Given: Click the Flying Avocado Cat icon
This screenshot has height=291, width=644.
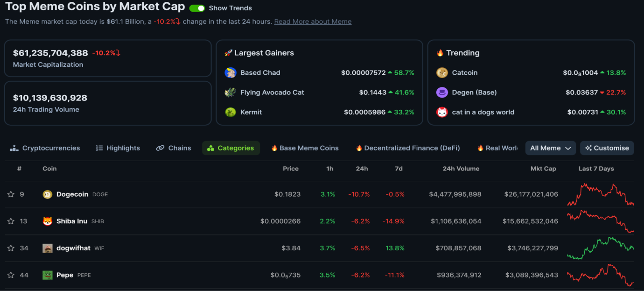Looking at the screenshot, I should click(231, 92).
